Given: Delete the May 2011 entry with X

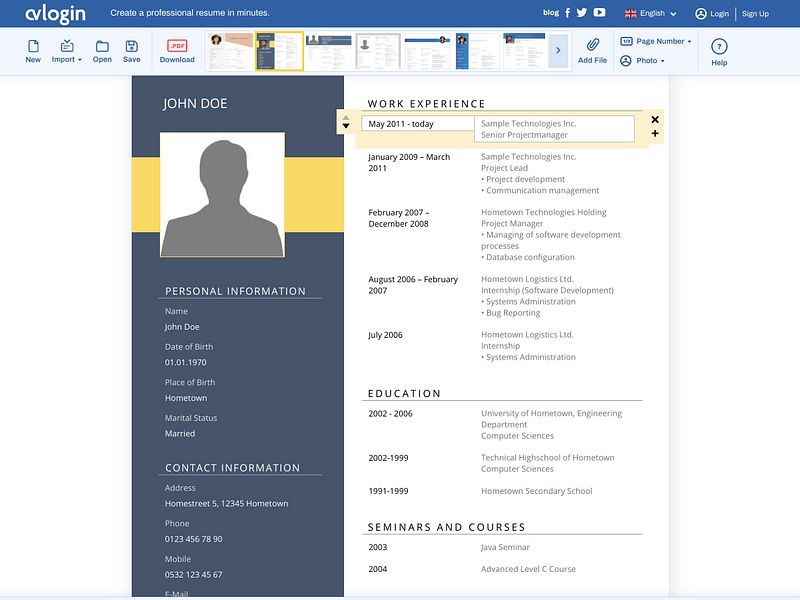Looking at the screenshot, I should click(x=655, y=119).
